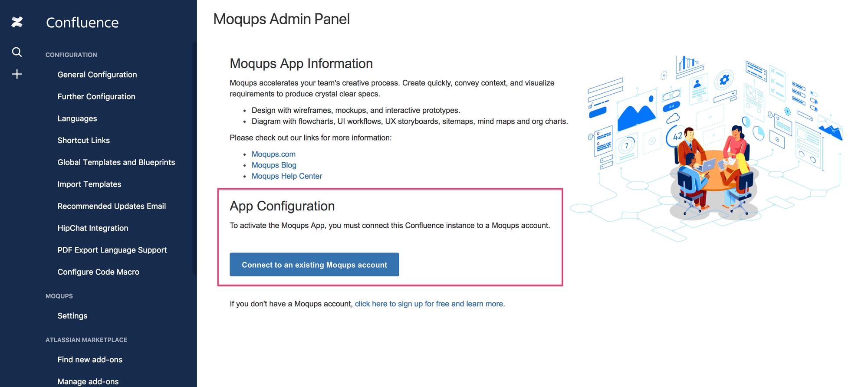Open search with the magnifier icon
This screenshot has width=868, height=387.
point(17,52)
